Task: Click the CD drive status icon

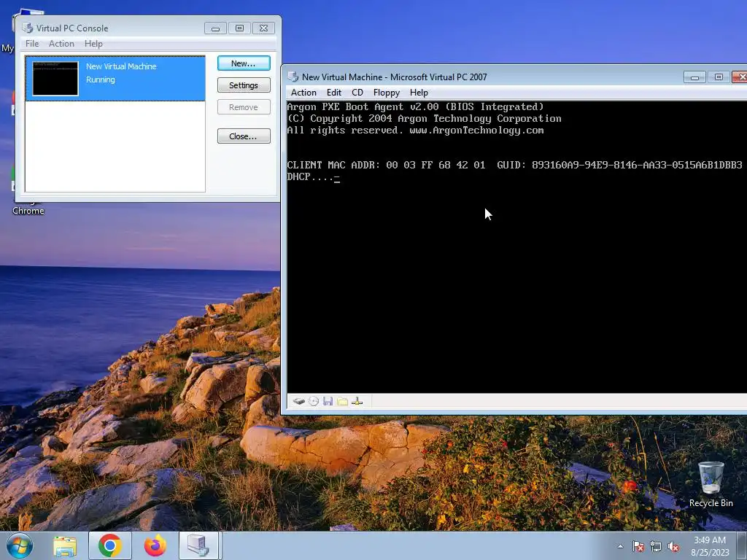Action: point(314,402)
